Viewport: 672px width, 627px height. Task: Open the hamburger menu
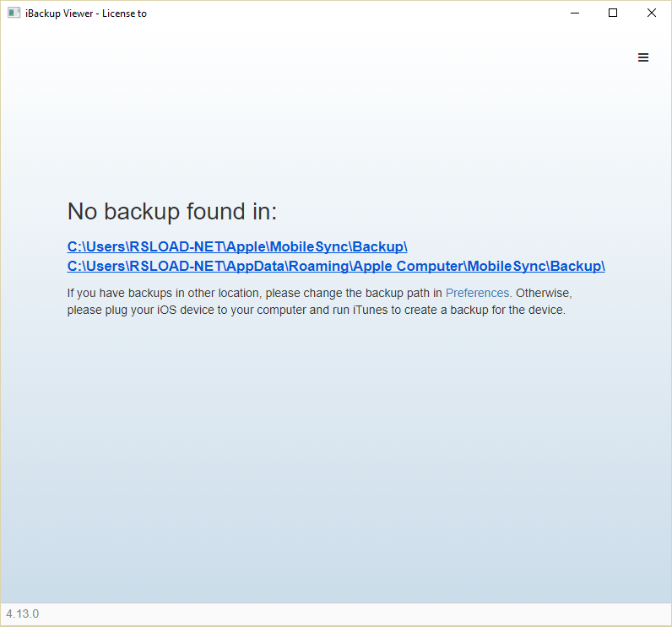click(643, 57)
